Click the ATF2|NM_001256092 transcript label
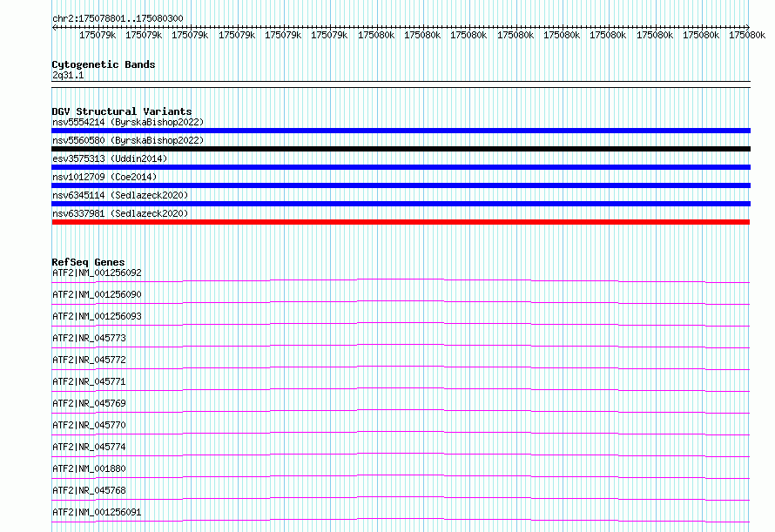775x532 pixels. 97,273
